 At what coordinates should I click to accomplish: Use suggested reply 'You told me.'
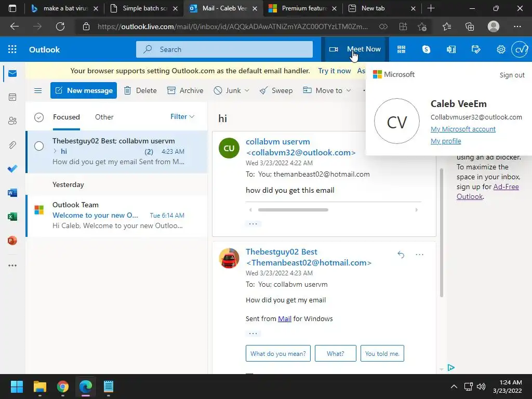coord(382,353)
